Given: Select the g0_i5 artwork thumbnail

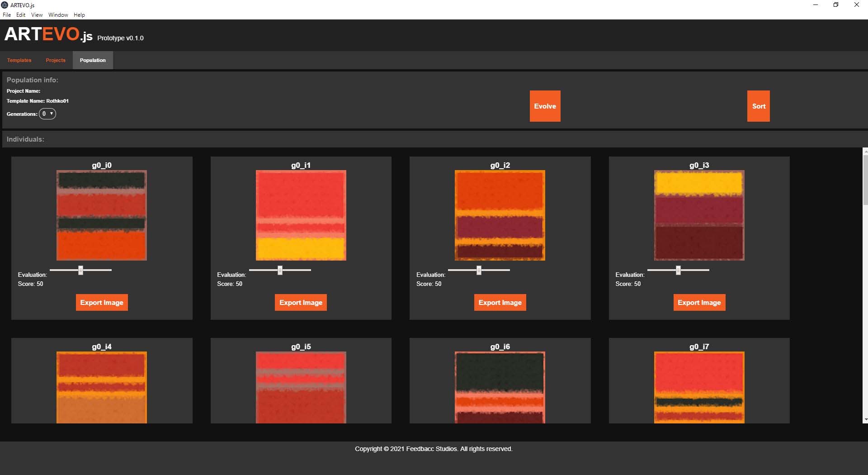Looking at the screenshot, I should [301, 388].
